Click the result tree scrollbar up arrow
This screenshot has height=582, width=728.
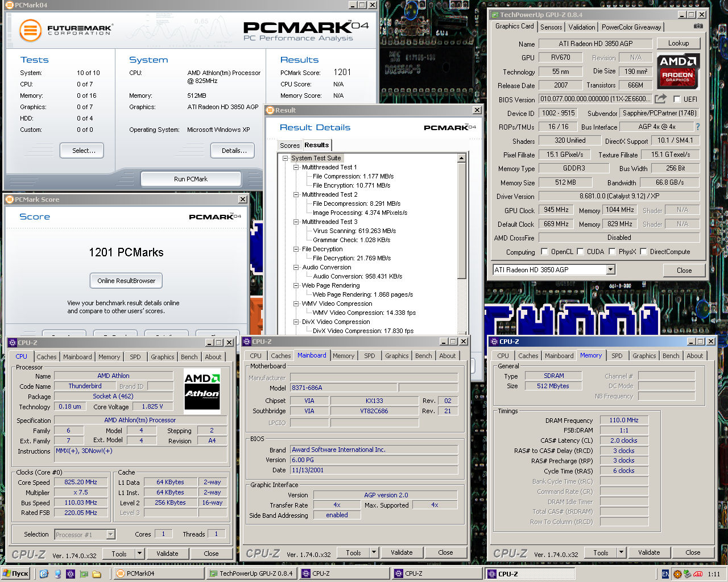coord(462,158)
